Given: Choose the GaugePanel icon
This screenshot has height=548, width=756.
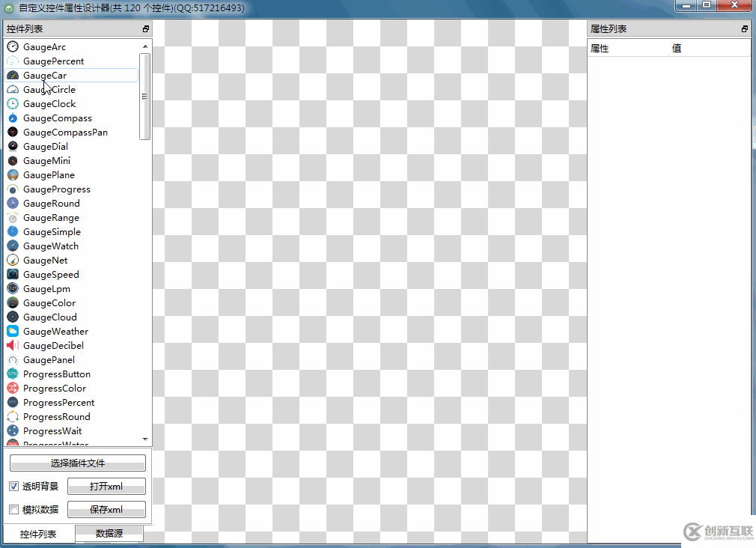Looking at the screenshot, I should point(13,360).
